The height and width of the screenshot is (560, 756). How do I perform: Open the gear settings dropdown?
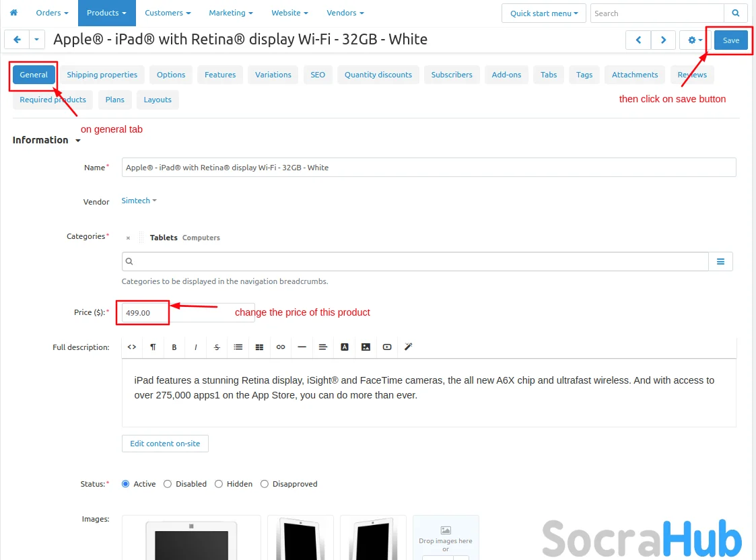pyautogui.click(x=695, y=40)
